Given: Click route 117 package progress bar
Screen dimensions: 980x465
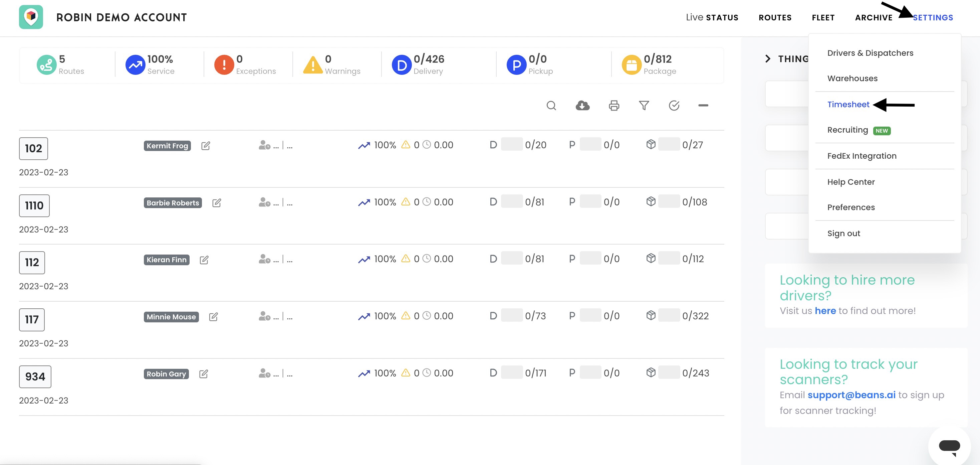Looking at the screenshot, I should tap(669, 315).
